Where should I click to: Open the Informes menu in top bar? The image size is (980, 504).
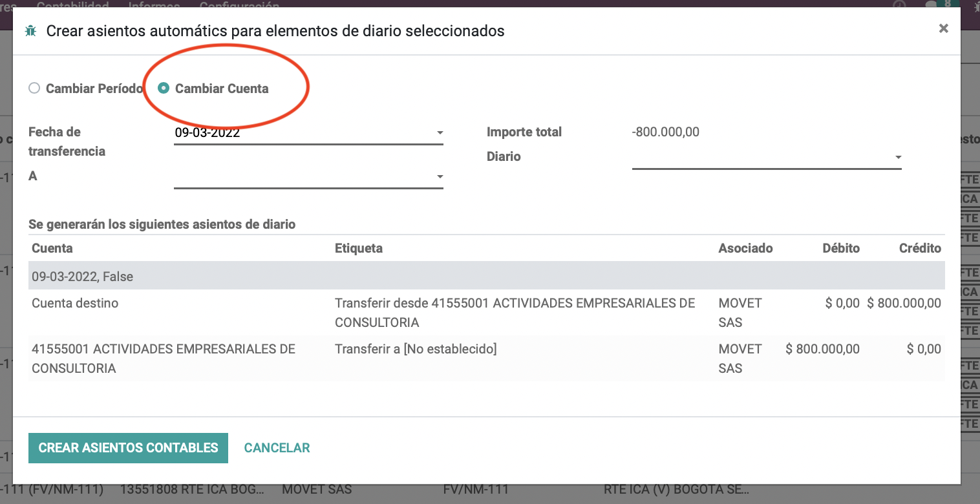point(154,5)
